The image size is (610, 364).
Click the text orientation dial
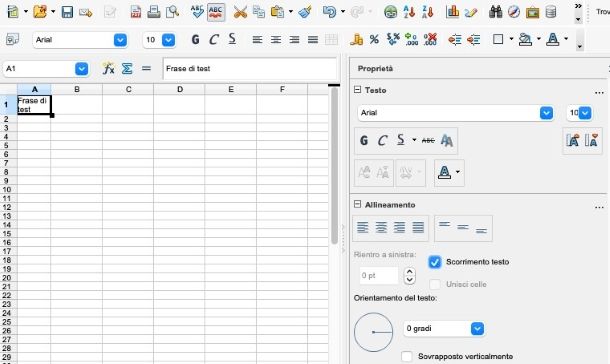[x=373, y=332]
